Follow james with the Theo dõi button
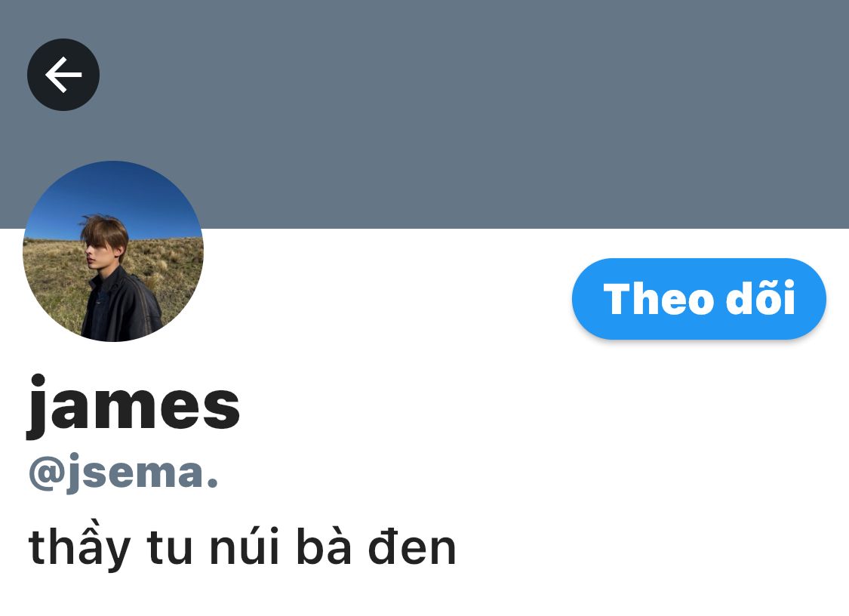The height and width of the screenshot is (616, 849). click(699, 298)
